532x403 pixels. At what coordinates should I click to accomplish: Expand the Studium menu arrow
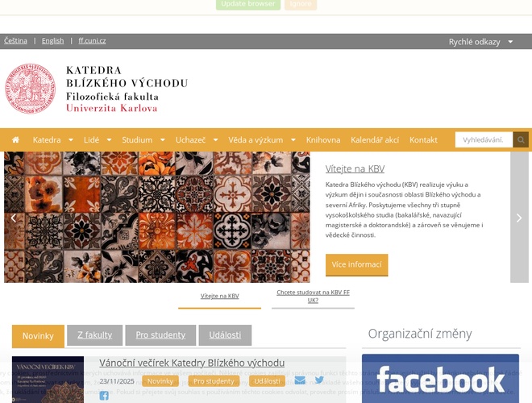coord(163,139)
